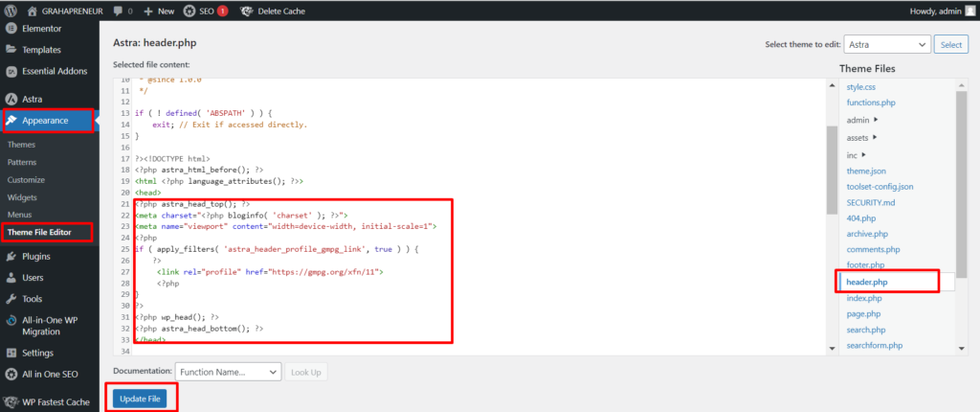Click the Theme Files list scrollbar thumb
980x412 pixels.
point(962,185)
